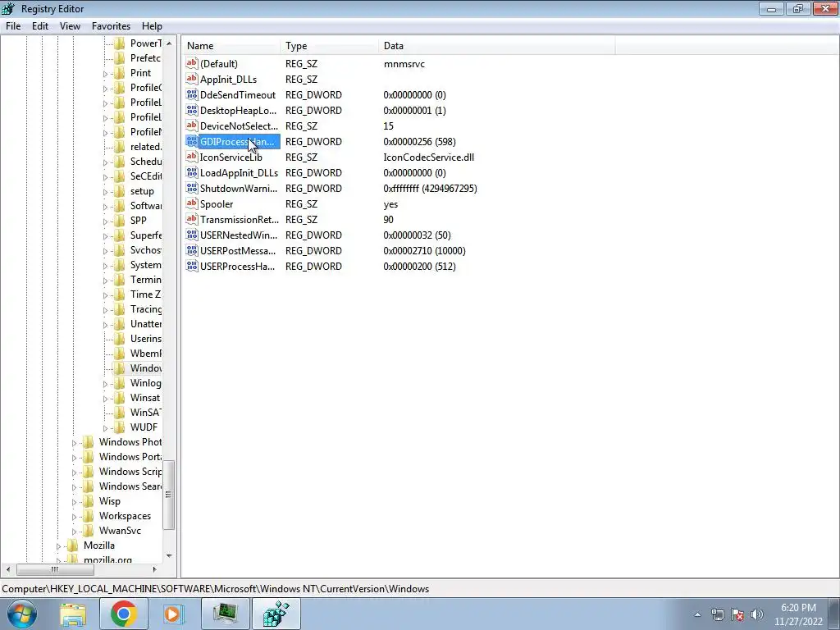Expand the WwanSvc key

75,531
